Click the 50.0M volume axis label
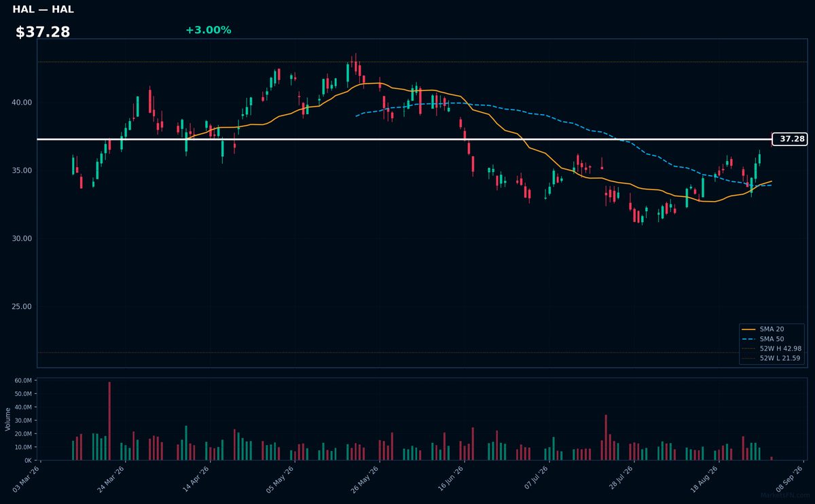Screen dimensions: 815x504 [23, 394]
